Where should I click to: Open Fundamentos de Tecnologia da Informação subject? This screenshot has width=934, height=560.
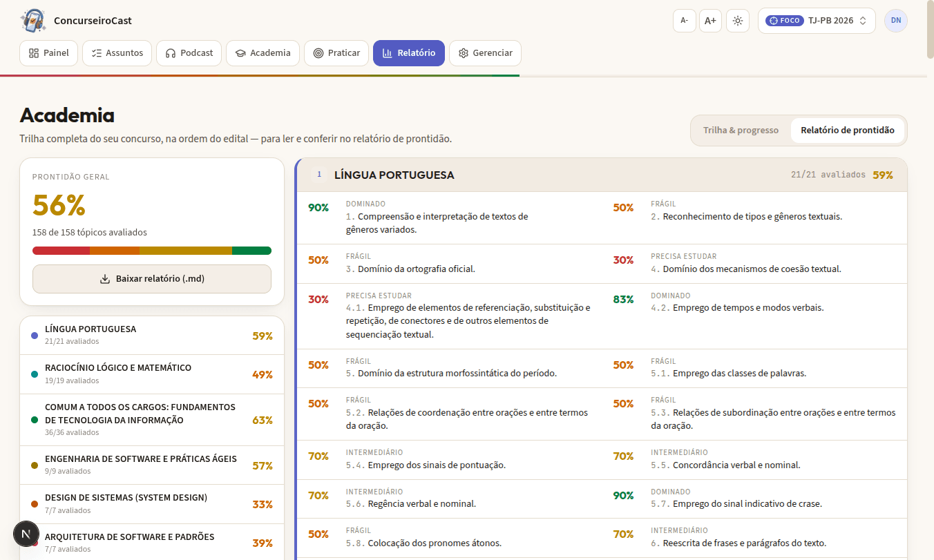152,420
